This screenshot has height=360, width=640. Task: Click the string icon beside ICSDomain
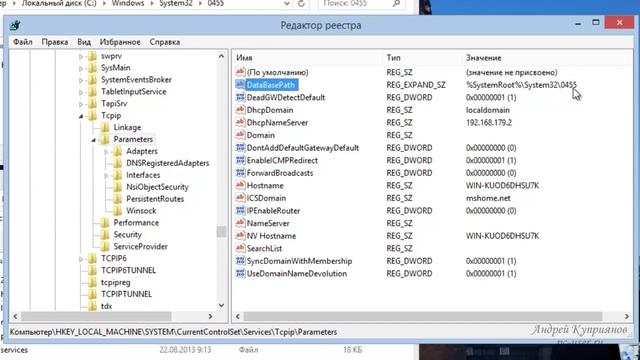coord(240,198)
